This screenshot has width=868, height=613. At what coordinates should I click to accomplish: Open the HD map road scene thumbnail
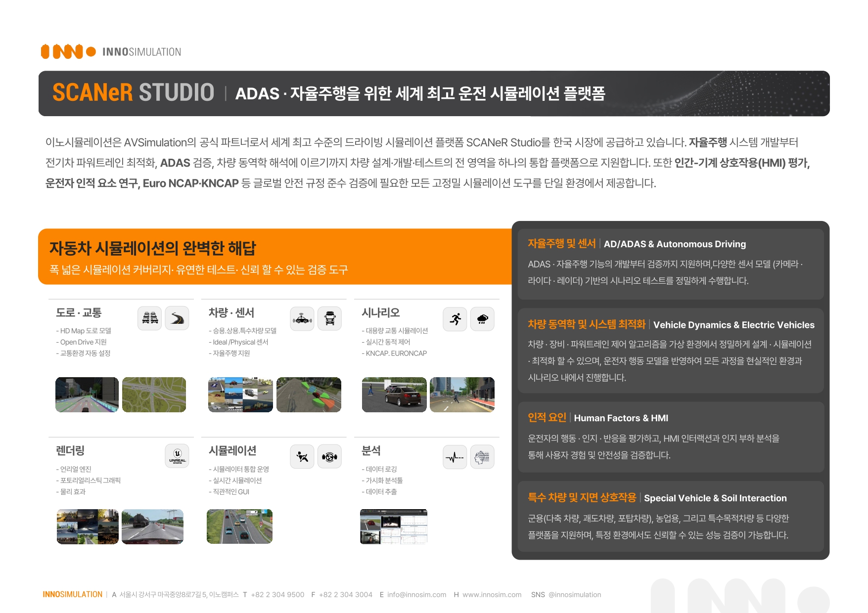click(87, 394)
